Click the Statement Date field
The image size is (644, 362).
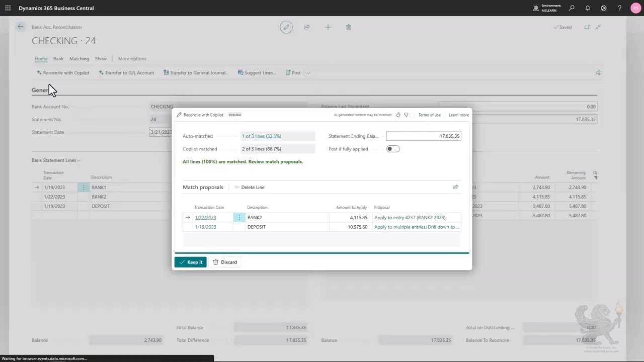160,132
